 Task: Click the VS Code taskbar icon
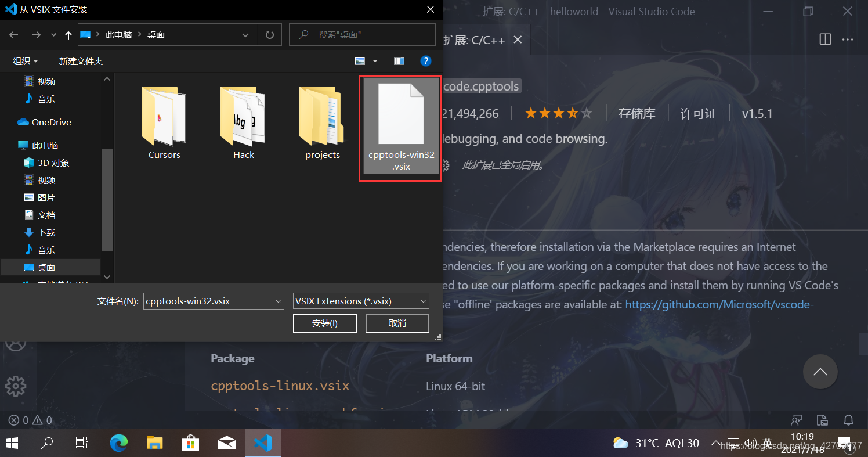(x=263, y=443)
